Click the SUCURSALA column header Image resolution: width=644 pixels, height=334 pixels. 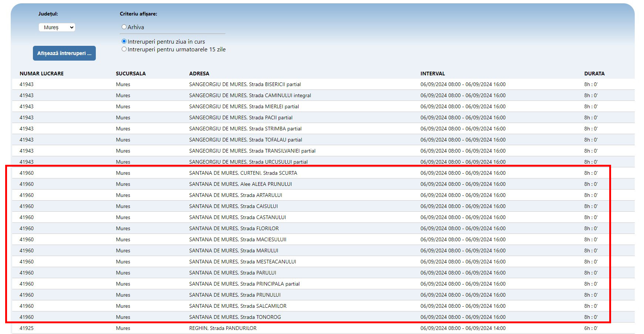tap(131, 74)
